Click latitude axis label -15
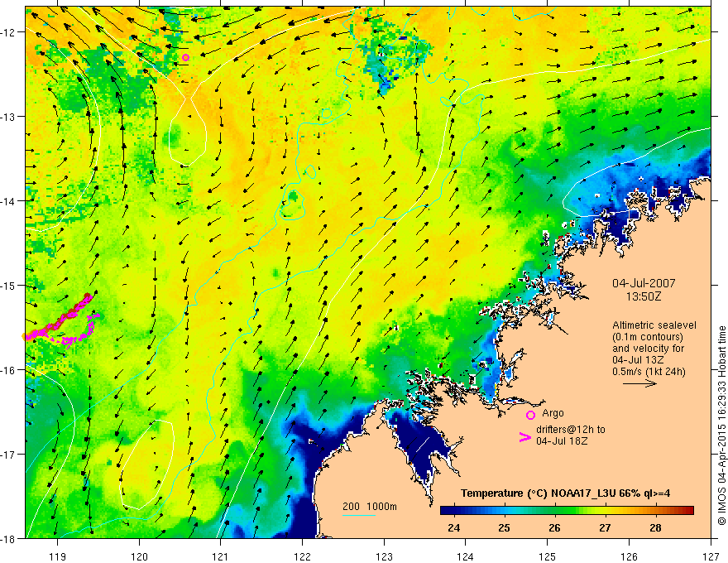The height and width of the screenshot is (563, 728). coord(8,285)
